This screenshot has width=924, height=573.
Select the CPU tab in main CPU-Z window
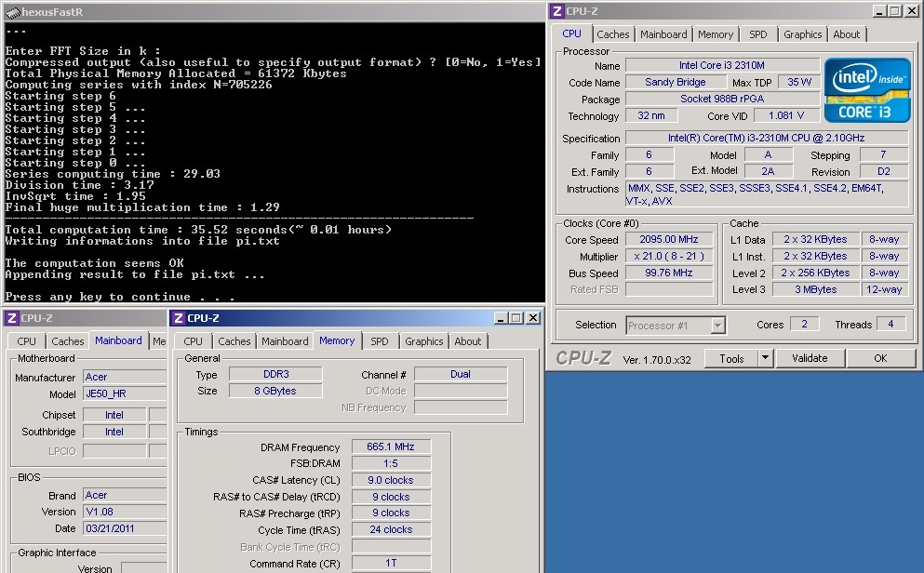[x=571, y=33]
